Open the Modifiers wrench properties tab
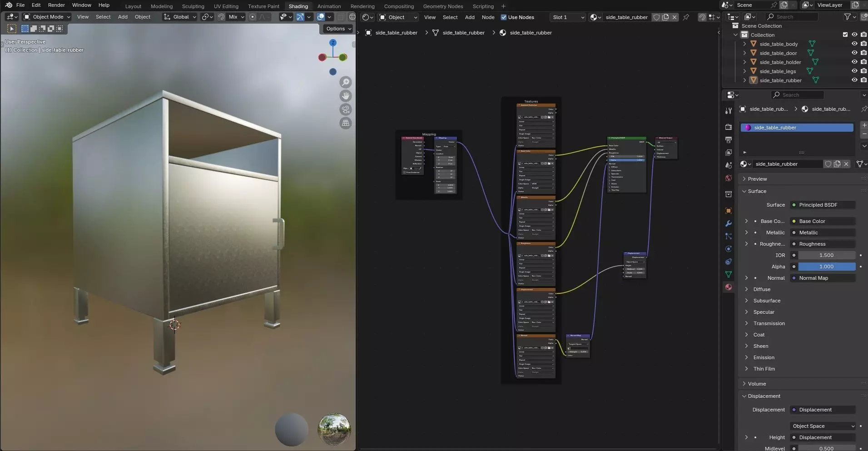 pyautogui.click(x=729, y=223)
